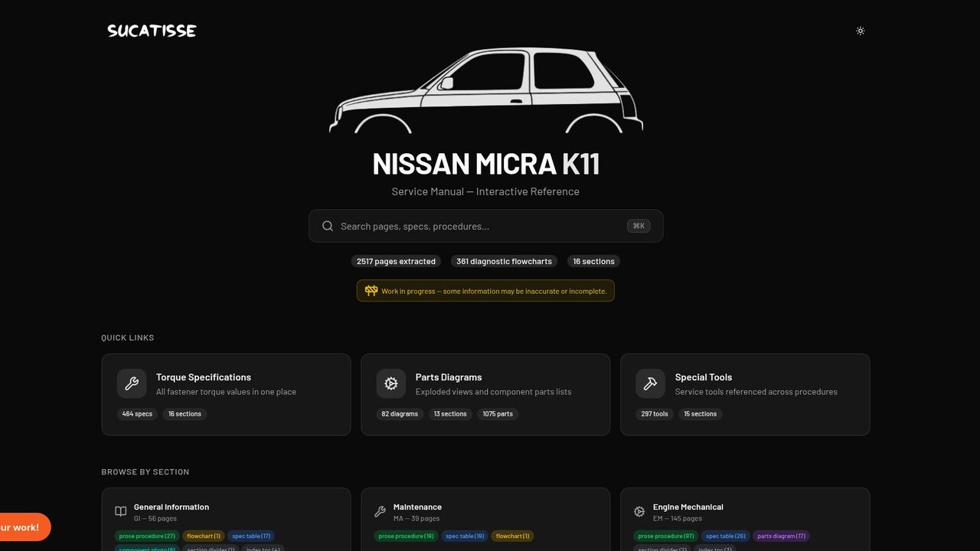Viewport: 980px width, 551px height.
Task: Open the Special Tools quick link
Action: [745, 394]
